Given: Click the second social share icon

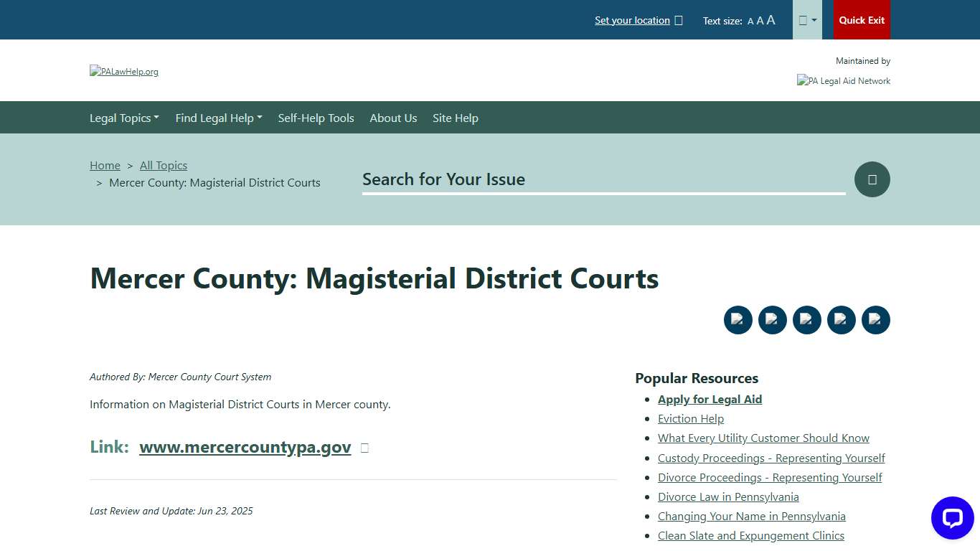Looking at the screenshot, I should (x=773, y=320).
